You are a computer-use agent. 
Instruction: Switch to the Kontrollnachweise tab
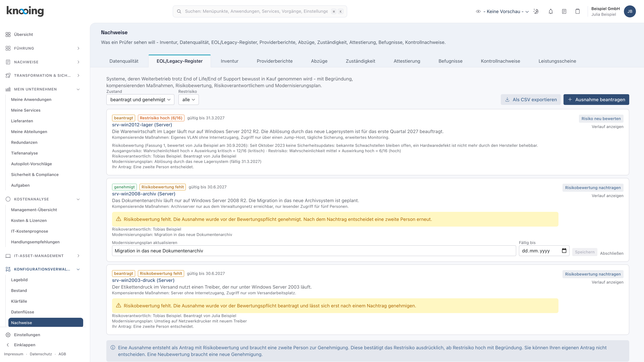pos(500,61)
